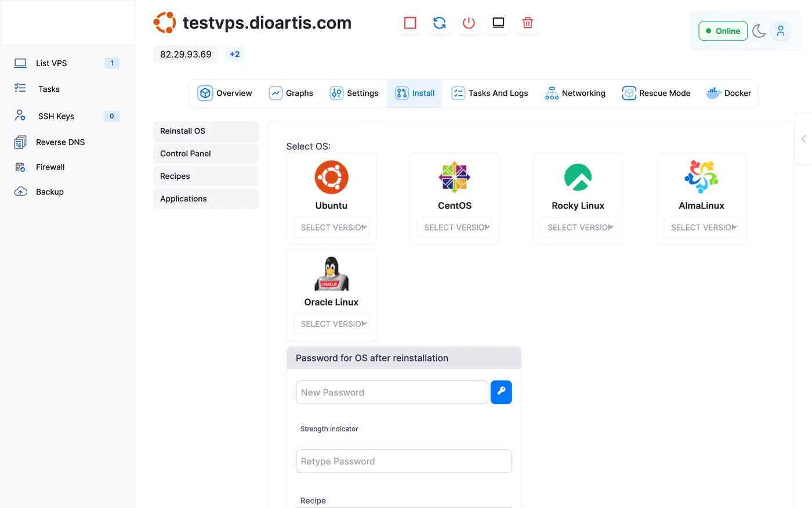
Task: Toggle dark mode moon icon
Action: 759,31
